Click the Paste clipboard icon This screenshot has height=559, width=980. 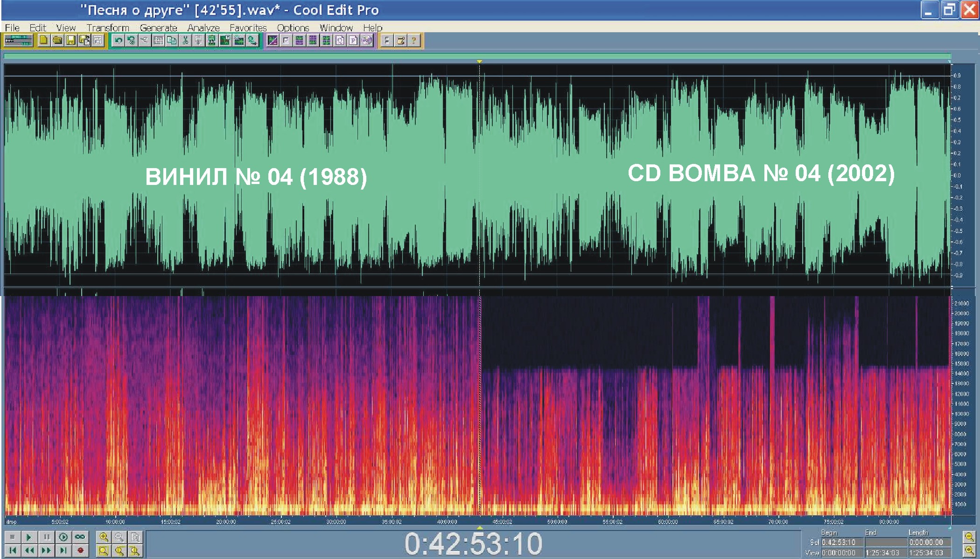pyautogui.click(x=198, y=41)
